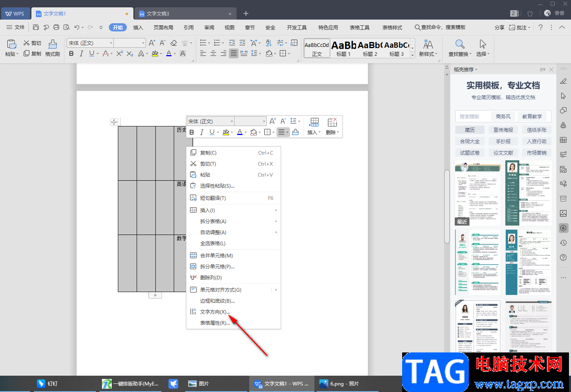Image resolution: width=571 pixels, height=392 pixels.
Task: Click the Paste (粘贴) icon in ribbon
Action: [x=12, y=44]
